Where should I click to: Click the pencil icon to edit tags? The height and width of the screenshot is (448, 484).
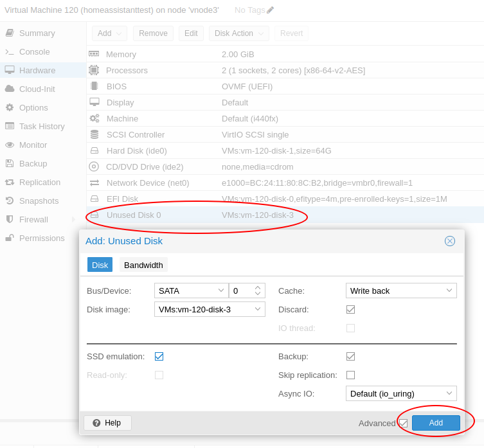[x=271, y=10]
